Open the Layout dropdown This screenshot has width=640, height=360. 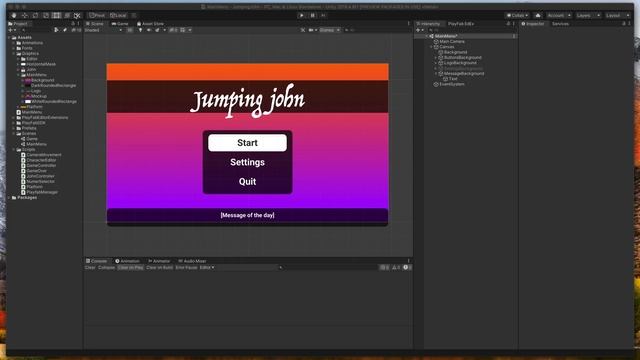tap(617, 16)
